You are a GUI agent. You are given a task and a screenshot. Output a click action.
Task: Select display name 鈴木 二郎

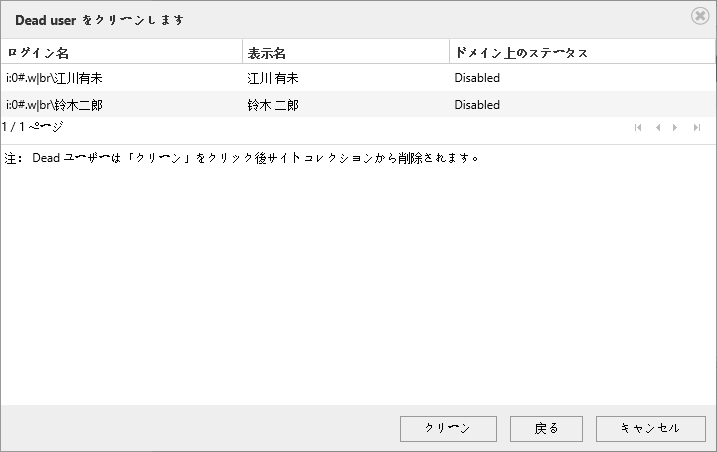click(273, 105)
